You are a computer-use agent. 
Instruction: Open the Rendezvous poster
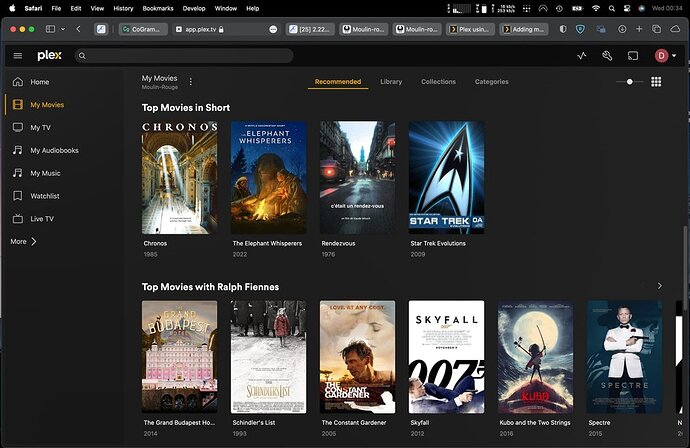click(357, 178)
